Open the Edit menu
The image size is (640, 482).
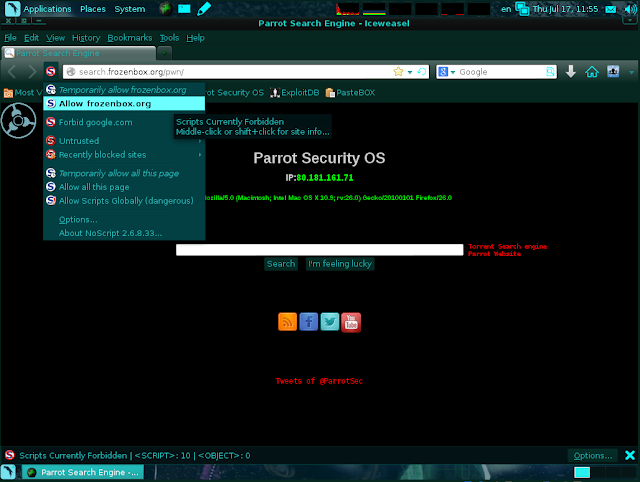[31, 38]
